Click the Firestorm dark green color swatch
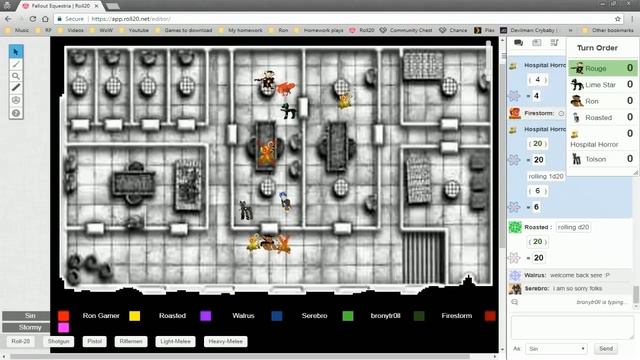 419,316
